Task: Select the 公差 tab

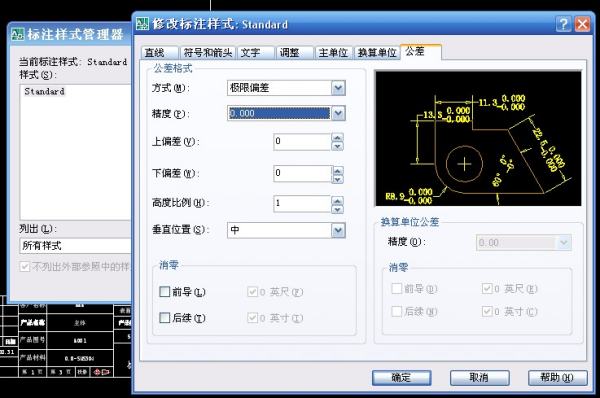Action: pos(421,52)
